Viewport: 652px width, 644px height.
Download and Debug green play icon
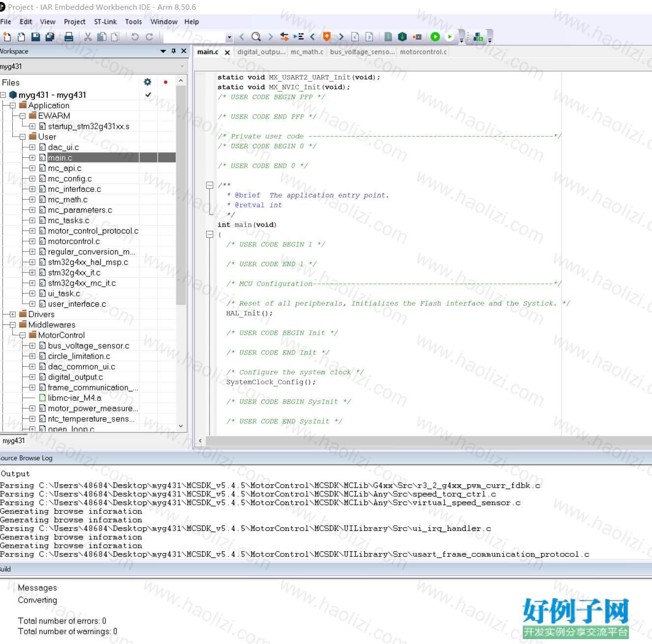click(435, 37)
